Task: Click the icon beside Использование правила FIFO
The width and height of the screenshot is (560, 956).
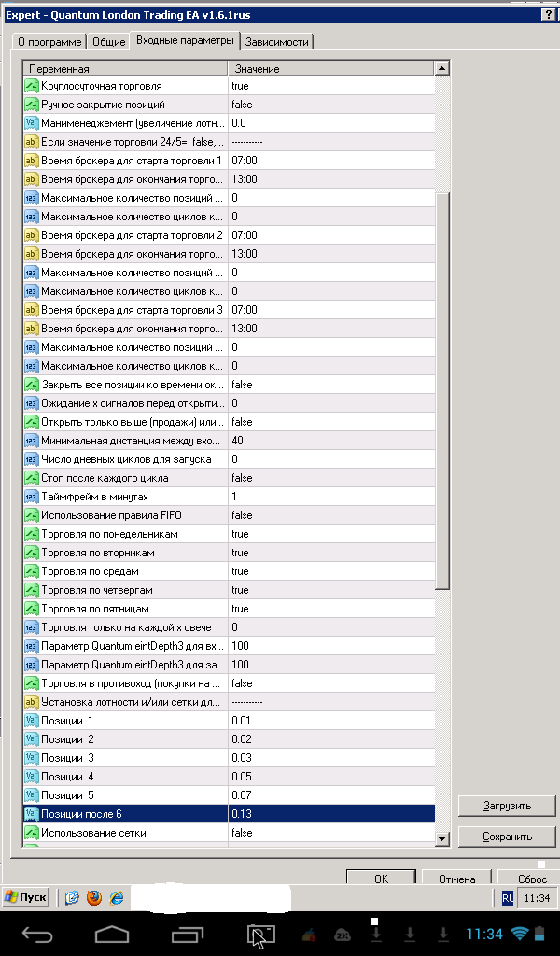Action: tap(32, 515)
